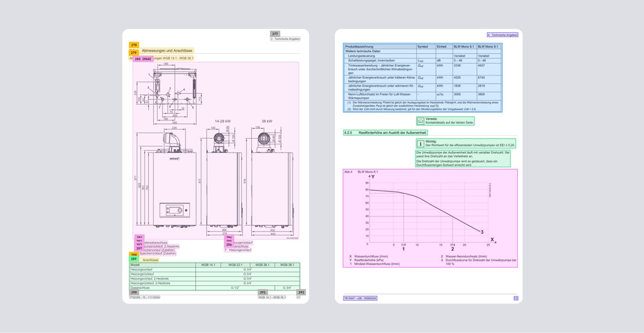Click value '3336' in data table
This screenshot has width=644, height=333.
[457, 66]
